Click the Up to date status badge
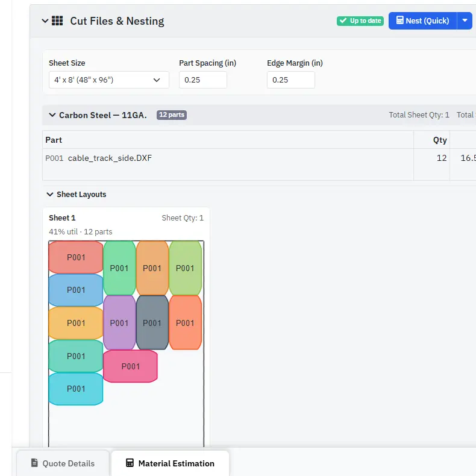This screenshot has width=476, height=476. (360, 20)
